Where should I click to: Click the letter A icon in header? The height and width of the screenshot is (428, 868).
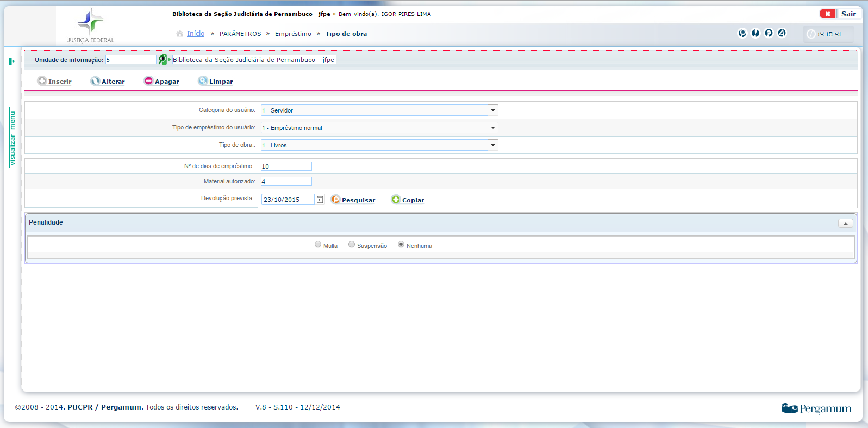click(782, 33)
